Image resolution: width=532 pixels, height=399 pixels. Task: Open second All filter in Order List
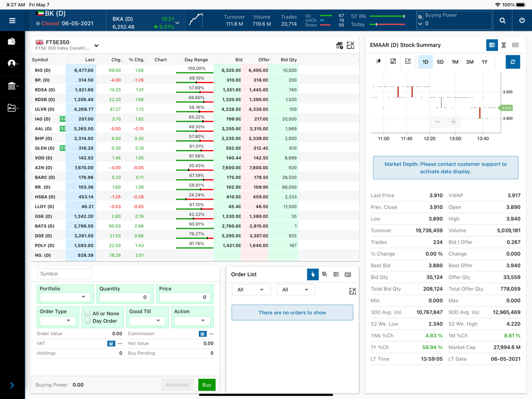(296, 290)
